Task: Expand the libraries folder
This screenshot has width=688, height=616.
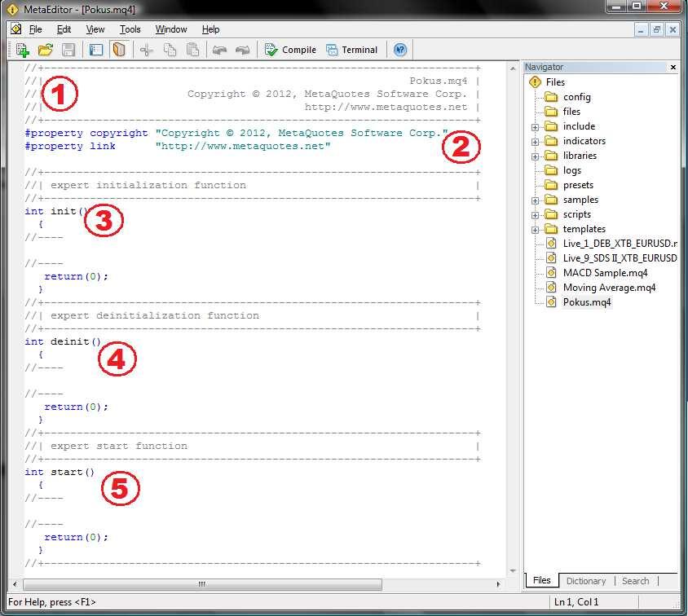Action: (x=535, y=156)
